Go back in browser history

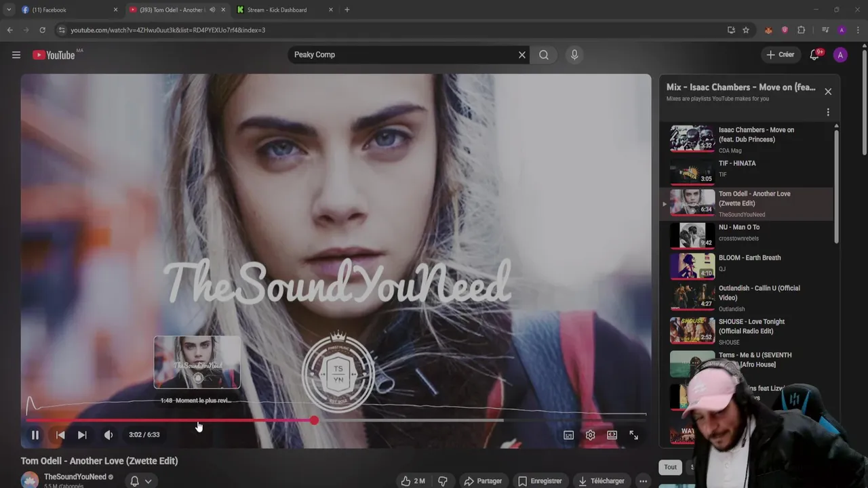9,30
